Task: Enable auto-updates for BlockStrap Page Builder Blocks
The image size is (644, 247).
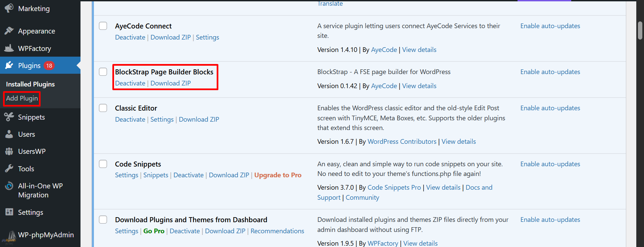Action: (x=550, y=72)
